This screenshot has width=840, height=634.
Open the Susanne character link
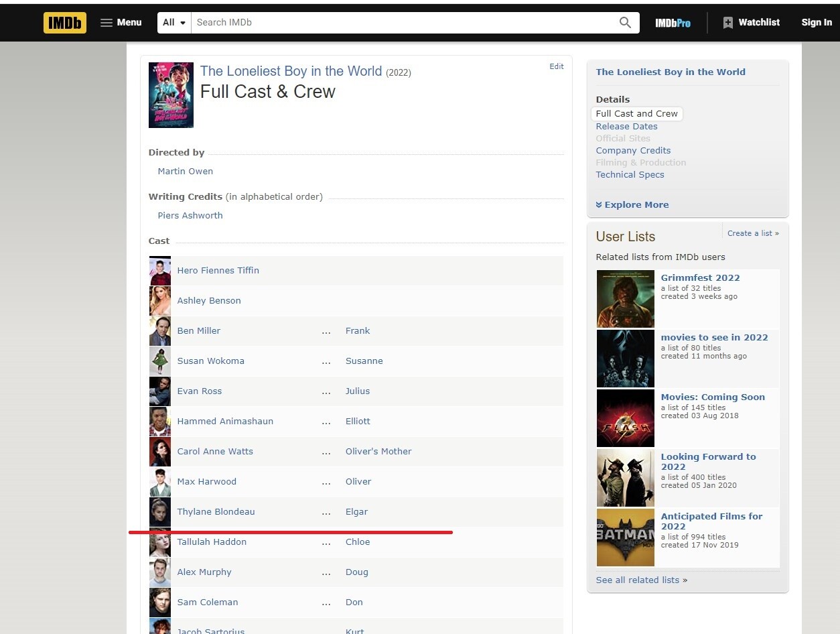click(364, 361)
